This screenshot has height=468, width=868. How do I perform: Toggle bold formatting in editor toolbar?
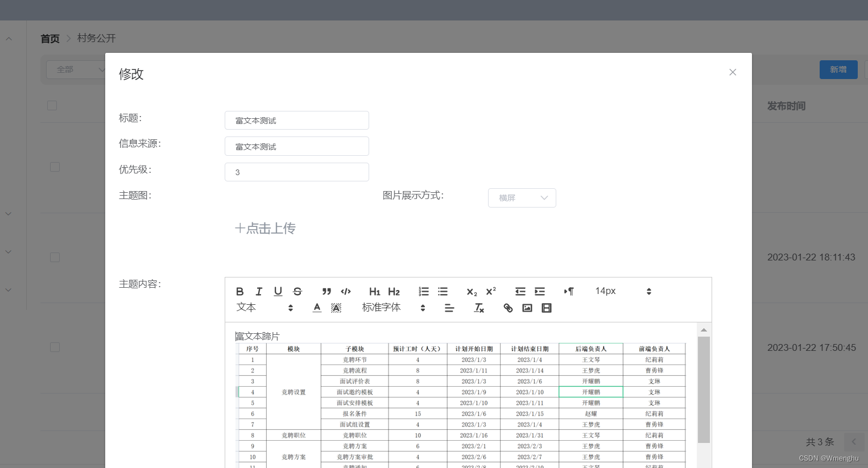click(x=240, y=291)
